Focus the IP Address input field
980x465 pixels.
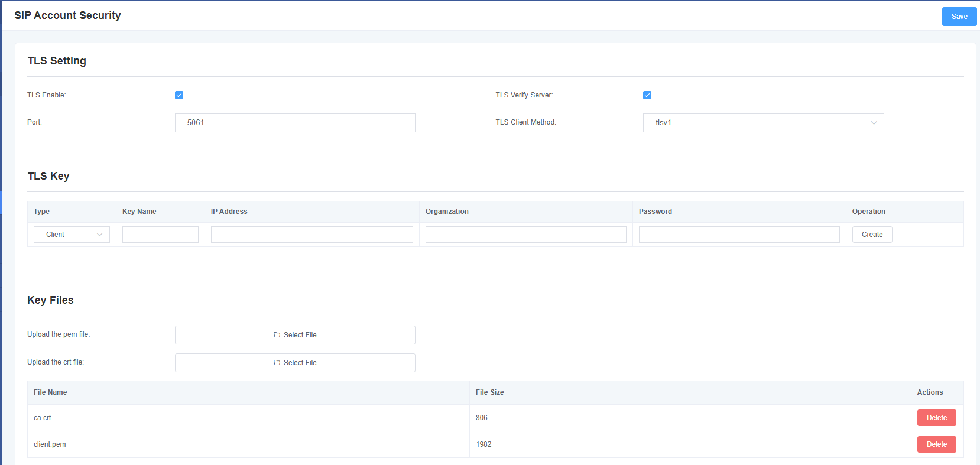pos(311,235)
